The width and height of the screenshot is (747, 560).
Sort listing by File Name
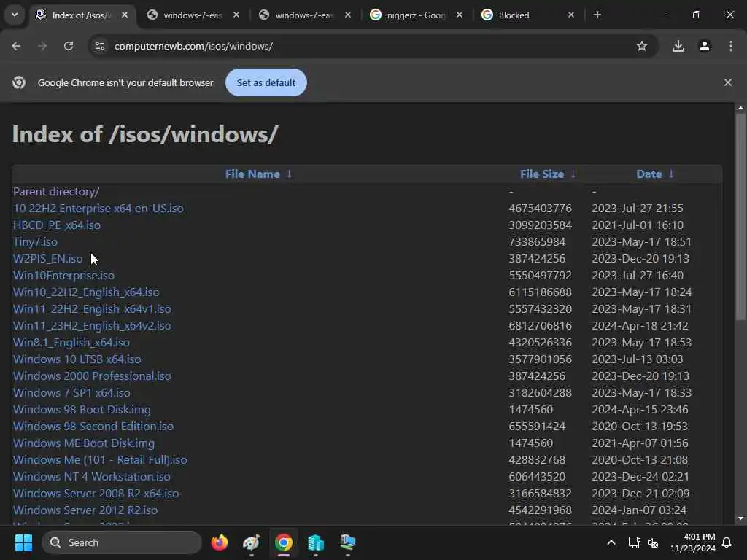pos(252,174)
